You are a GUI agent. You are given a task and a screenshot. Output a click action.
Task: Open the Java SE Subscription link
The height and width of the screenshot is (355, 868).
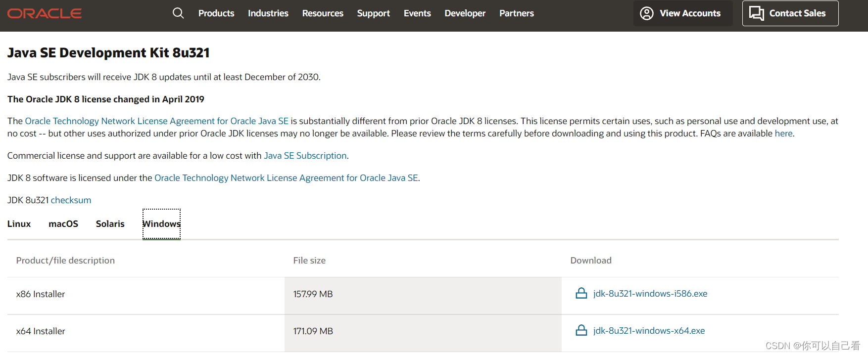click(x=305, y=156)
